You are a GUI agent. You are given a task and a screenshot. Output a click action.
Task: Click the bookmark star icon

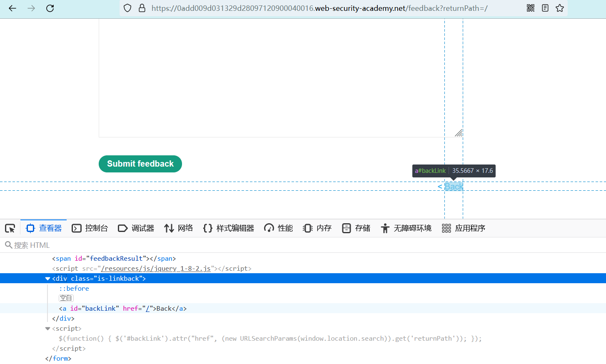559,8
